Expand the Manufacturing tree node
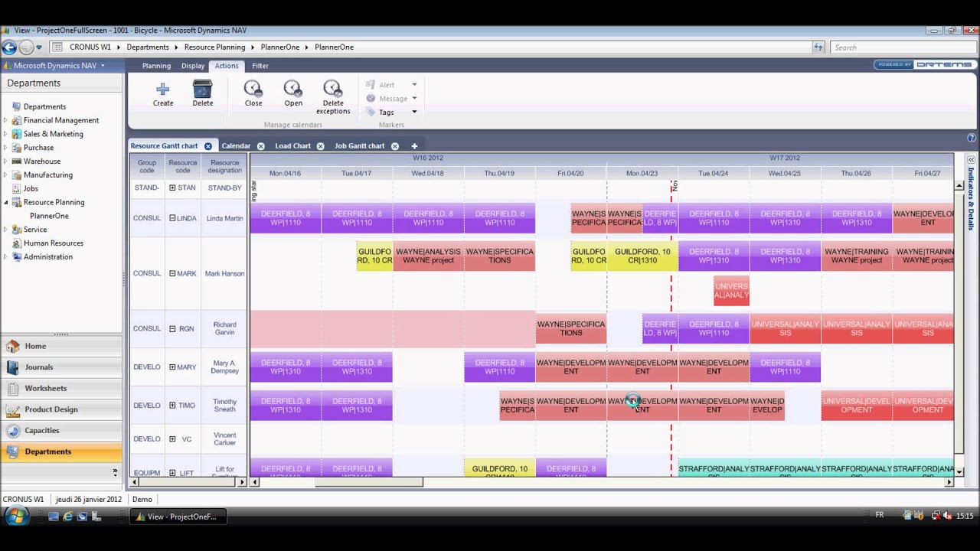 (5, 174)
